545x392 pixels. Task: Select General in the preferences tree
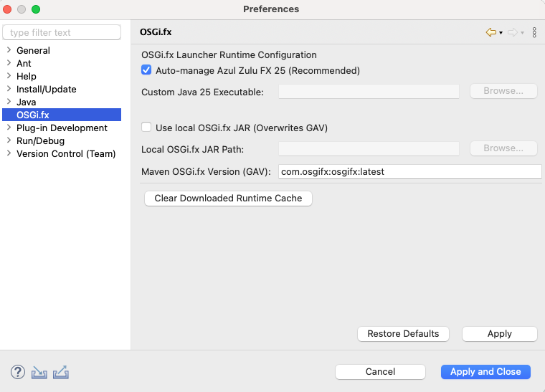(x=34, y=51)
